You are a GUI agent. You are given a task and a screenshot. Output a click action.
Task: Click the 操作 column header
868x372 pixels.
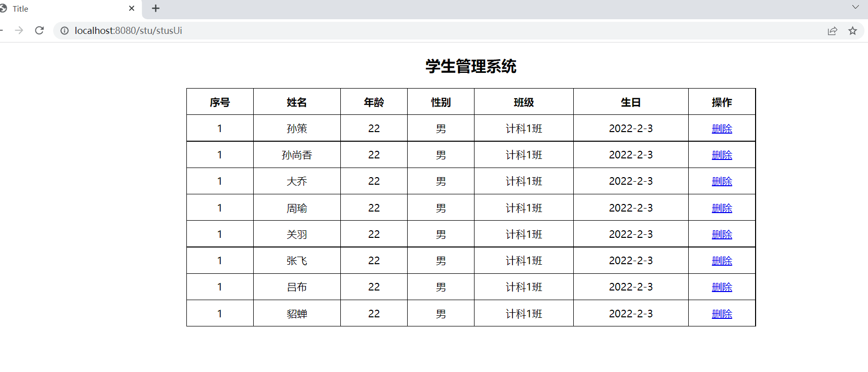(722, 102)
